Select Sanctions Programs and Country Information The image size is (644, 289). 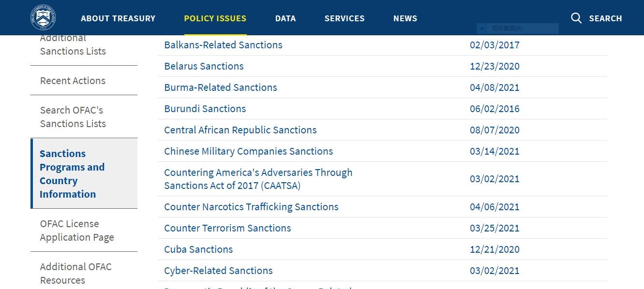(x=72, y=174)
